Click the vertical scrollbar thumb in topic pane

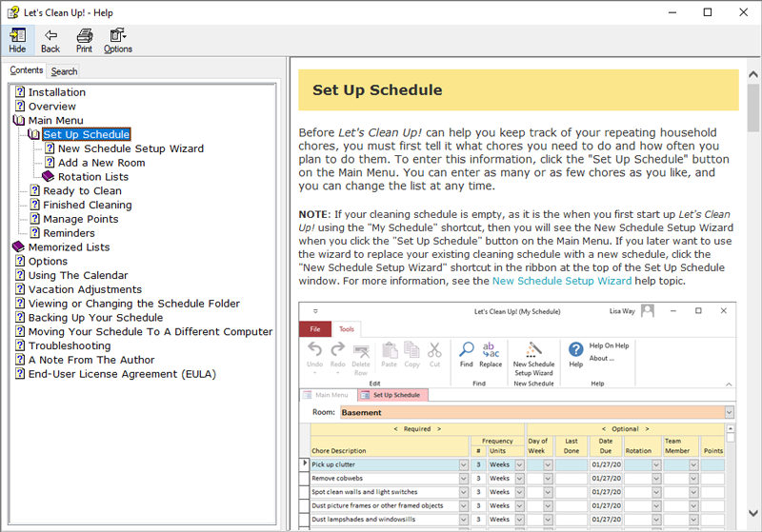[753, 108]
